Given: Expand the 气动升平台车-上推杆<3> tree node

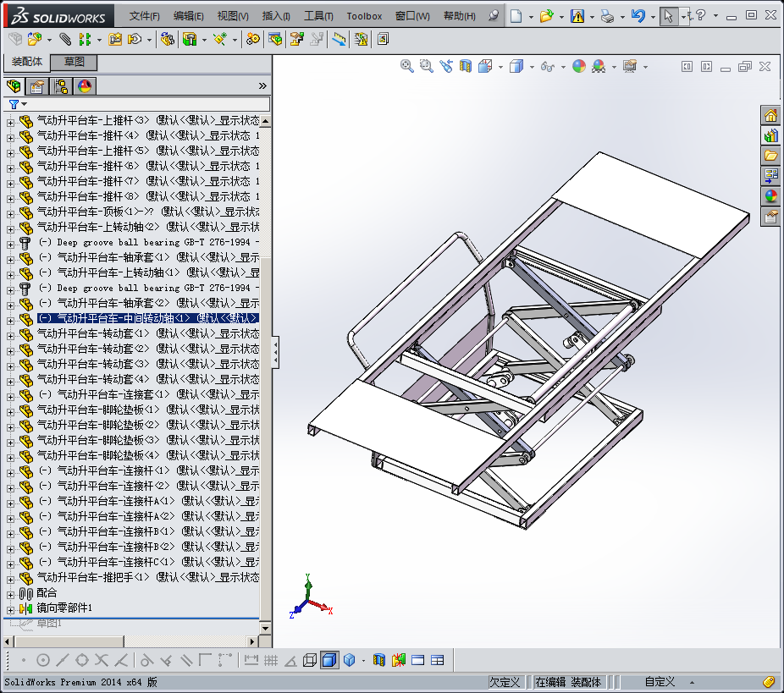Looking at the screenshot, I should point(10,122).
